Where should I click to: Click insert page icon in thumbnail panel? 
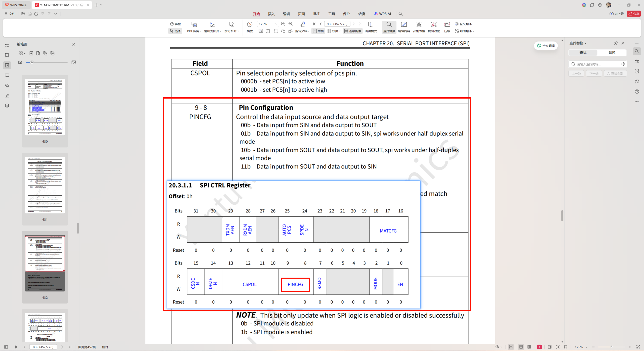[x=31, y=53]
